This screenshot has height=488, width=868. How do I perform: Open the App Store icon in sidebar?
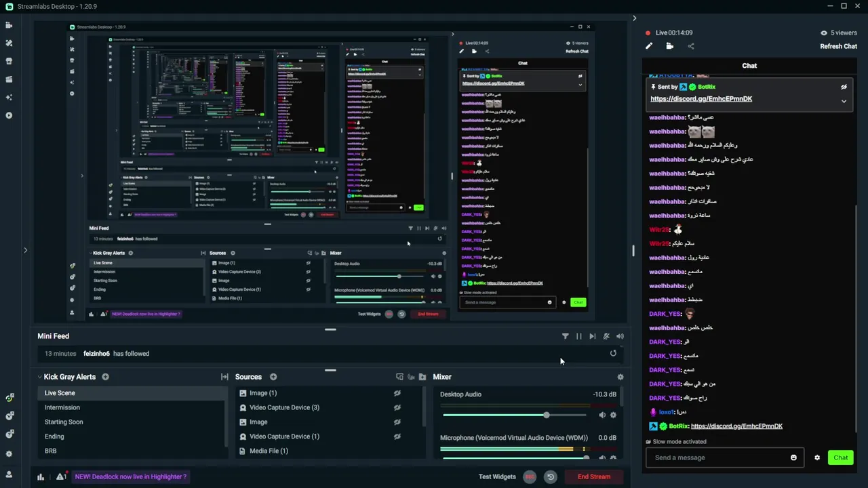click(9, 61)
